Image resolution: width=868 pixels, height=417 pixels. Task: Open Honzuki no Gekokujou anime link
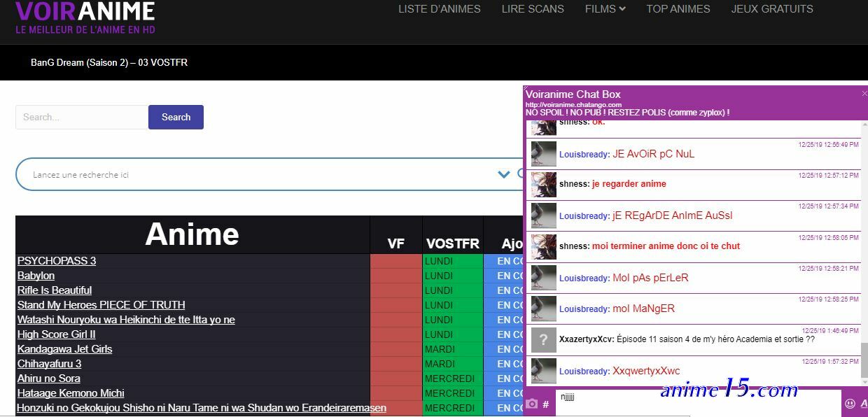point(202,408)
